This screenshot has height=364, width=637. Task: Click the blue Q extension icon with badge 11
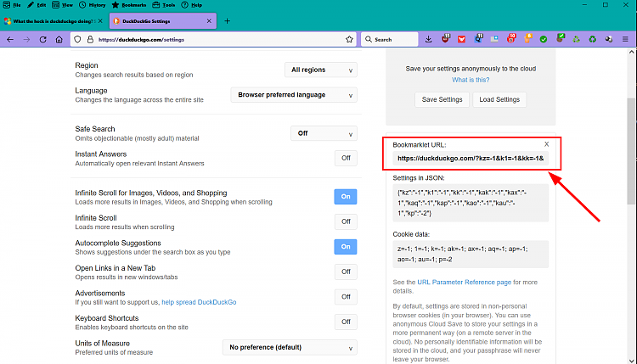(478, 39)
